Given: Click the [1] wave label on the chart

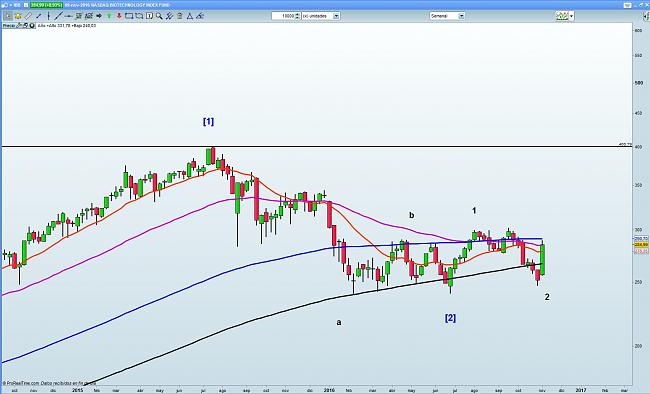Looking at the screenshot, I should coord(209,122).
